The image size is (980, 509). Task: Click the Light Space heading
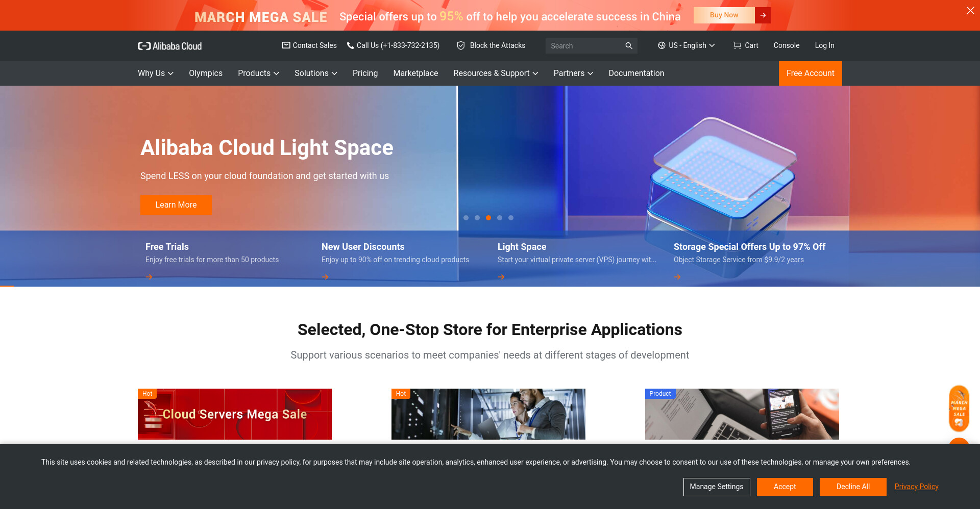coord(522,247)
